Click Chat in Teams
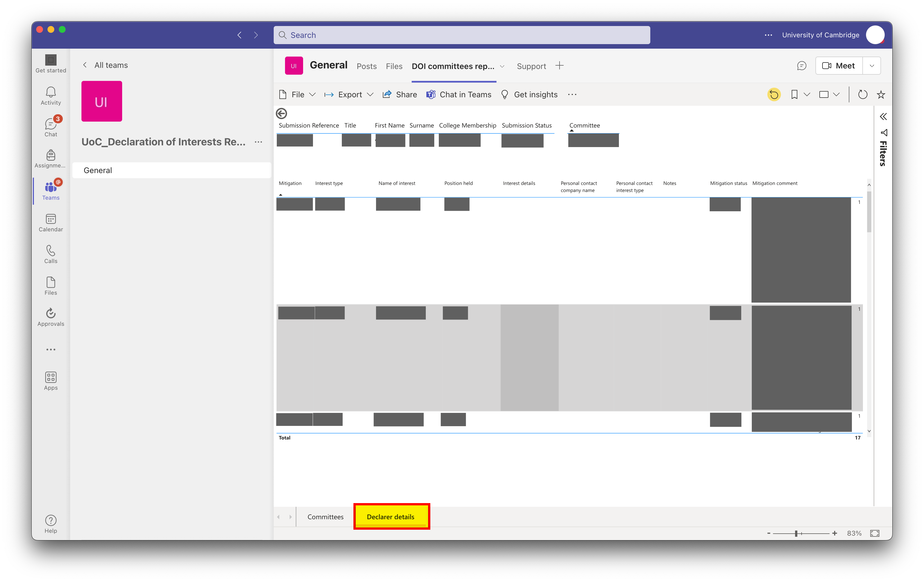 (x=459, y=94)
